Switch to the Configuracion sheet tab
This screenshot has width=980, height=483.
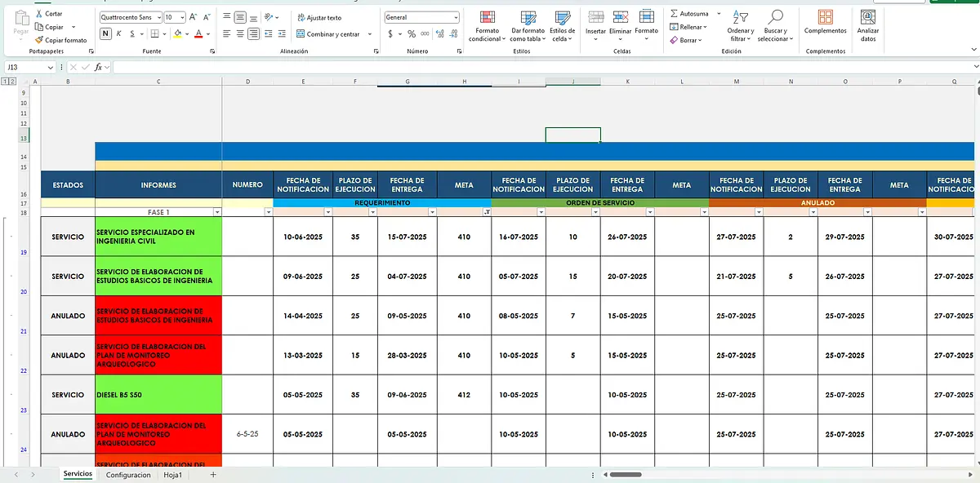[128, 475]
